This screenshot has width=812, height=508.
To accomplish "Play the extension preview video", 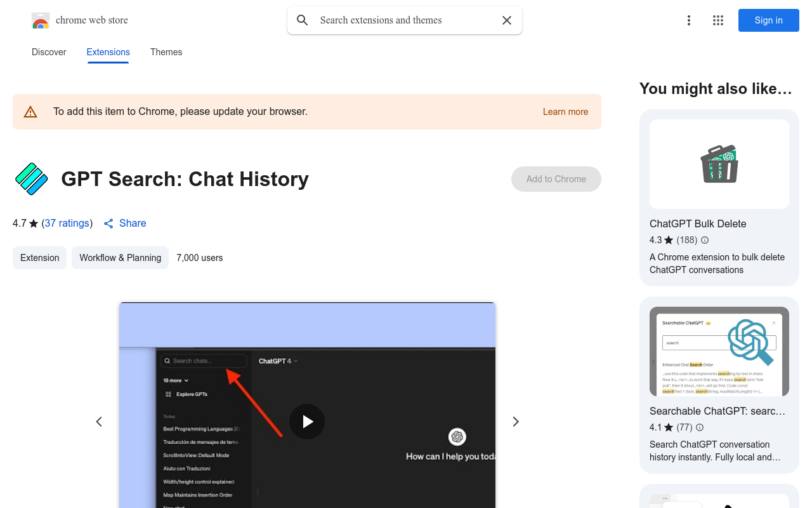I will (307, 422).
